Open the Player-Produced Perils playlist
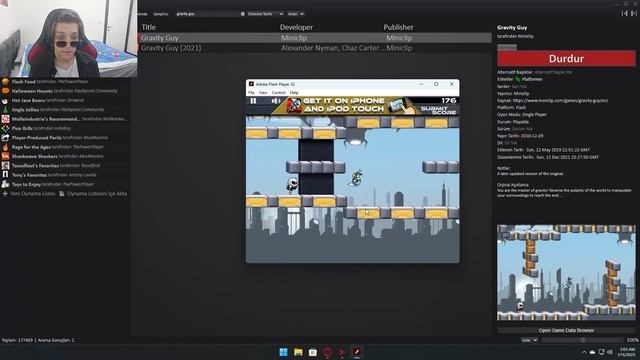This screenshot has height=360, width=640. tap(65, 138)
